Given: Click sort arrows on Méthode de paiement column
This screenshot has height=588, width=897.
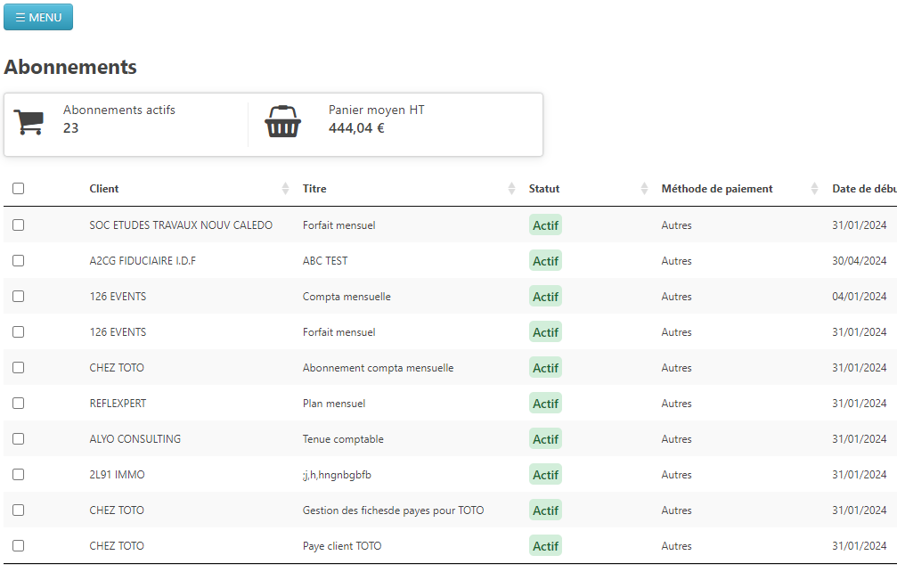Looking at the screenshot, I should [x=814, y=189].
